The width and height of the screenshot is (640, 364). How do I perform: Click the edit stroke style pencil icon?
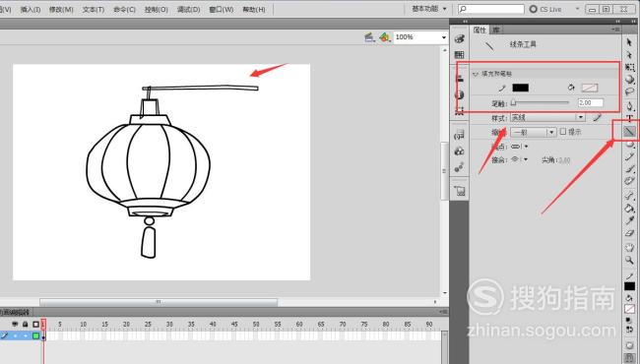597,118
